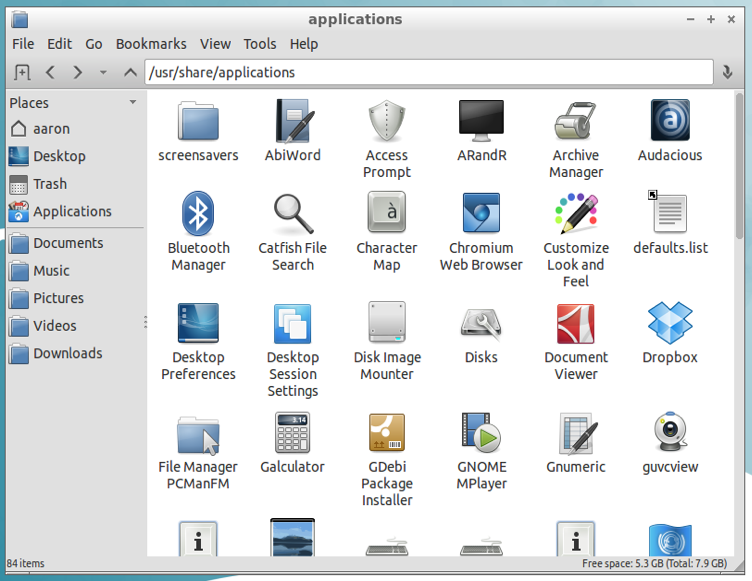This screenshot has width=752, height=581.
Task: Select the Bluetooth Manager icon
Action: [198, 213]
